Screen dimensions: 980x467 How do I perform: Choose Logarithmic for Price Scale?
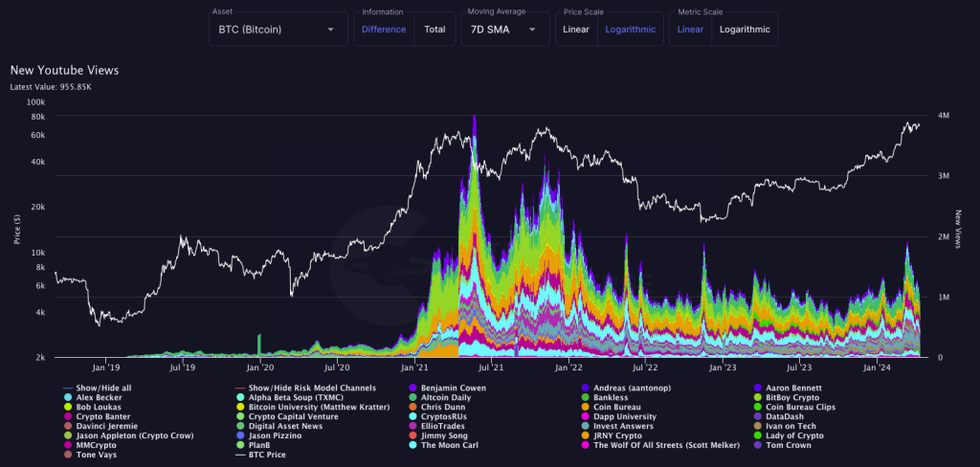[x=630, y=30]
